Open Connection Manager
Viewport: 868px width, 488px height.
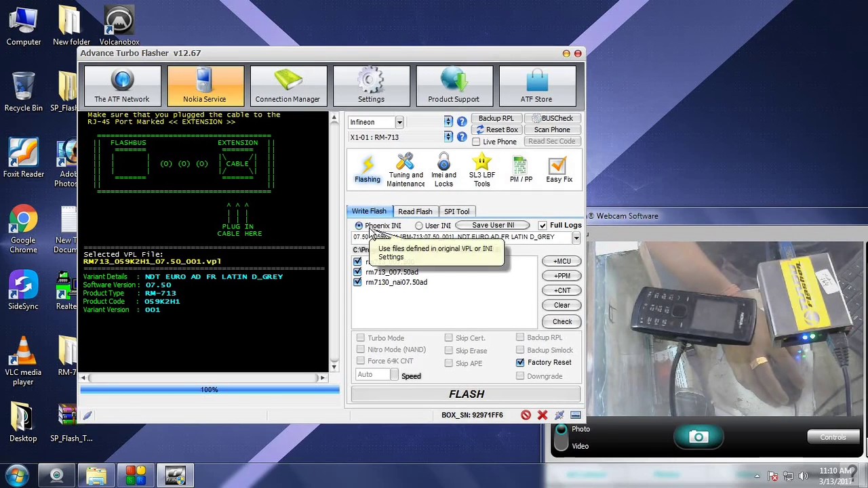[288, 85]
